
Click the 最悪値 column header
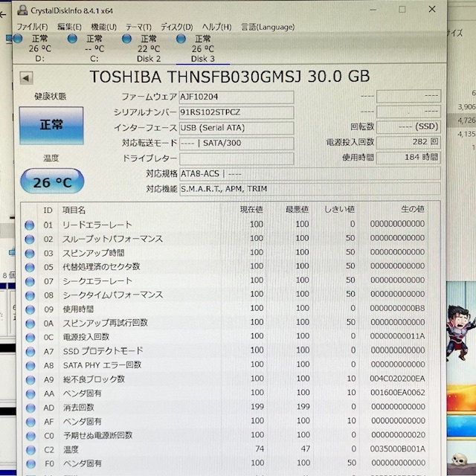(297, 209)
